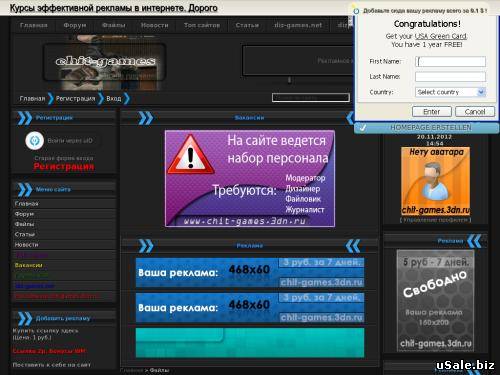
Task: Click the Cancel button in popup
Action: [x=475, y=112]
